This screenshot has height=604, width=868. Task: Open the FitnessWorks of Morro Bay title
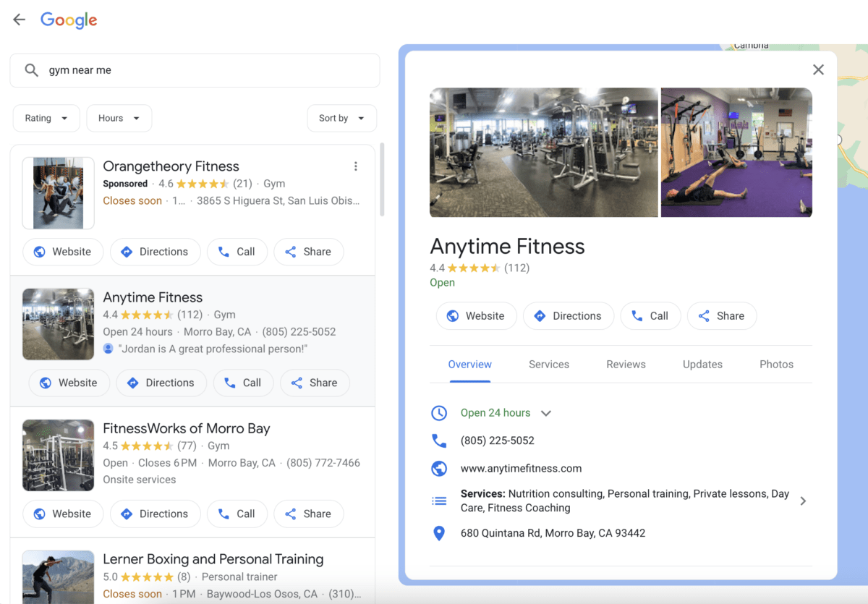187,428
